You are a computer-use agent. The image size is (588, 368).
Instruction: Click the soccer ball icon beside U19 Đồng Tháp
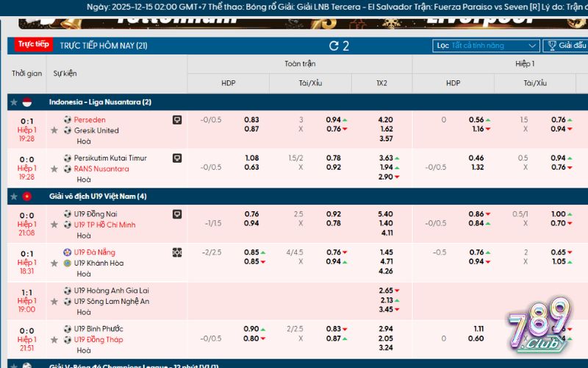coord(68,339)
